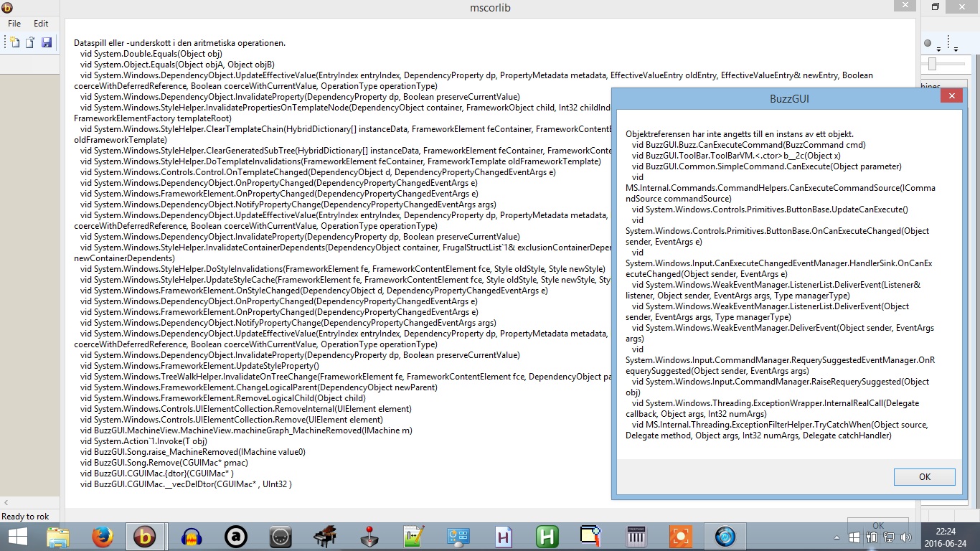The height and width of the screenshot is (551, 980).
Task: Open the joystick taskbar icon
Action: point(369,537)
